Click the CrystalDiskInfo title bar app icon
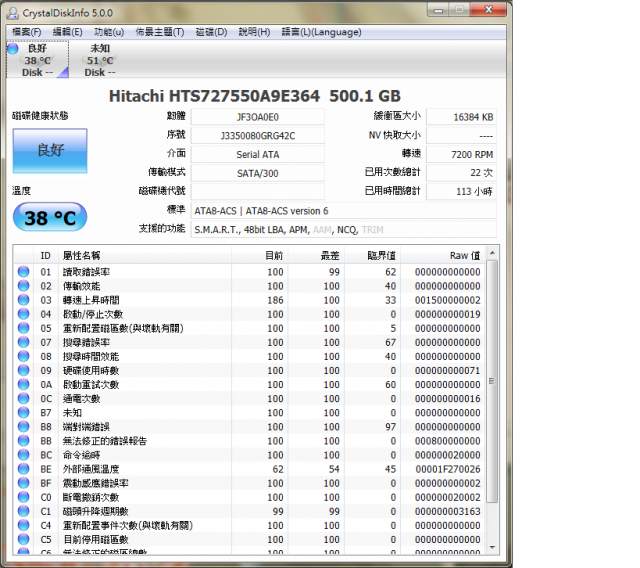Screen dimensions: 640x568 [x=12, y=11]
